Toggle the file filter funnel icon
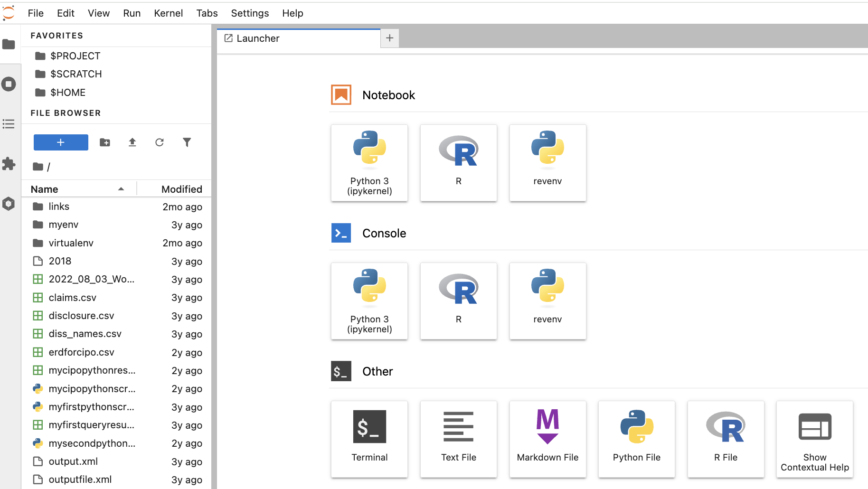The image size is (868, 489). (187, 142)
